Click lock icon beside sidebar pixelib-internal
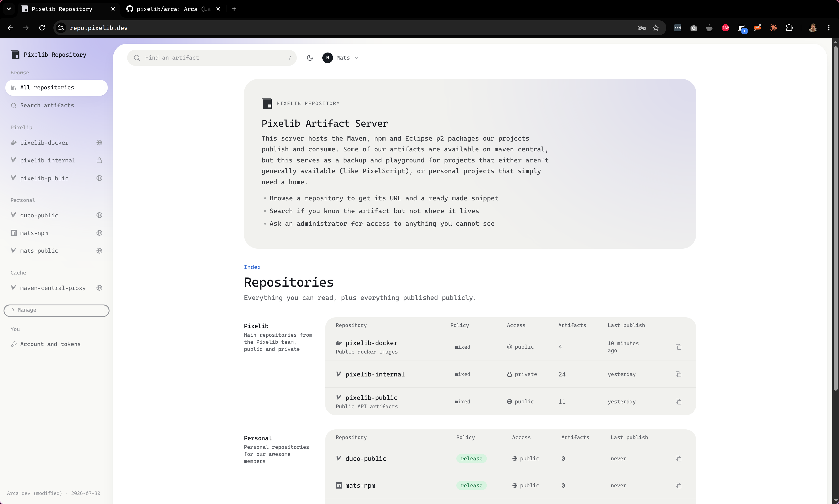Screen dimensions: 839x504 point(99,161)
